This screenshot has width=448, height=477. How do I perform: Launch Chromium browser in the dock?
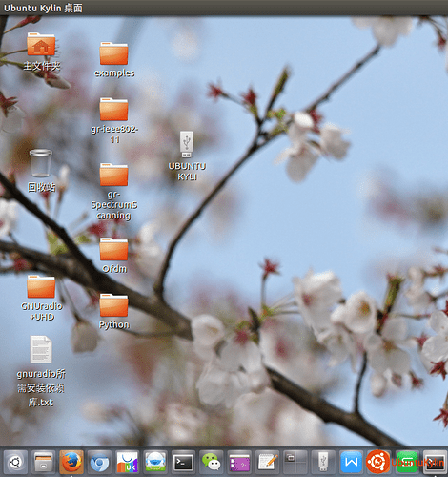click(99, 462)
